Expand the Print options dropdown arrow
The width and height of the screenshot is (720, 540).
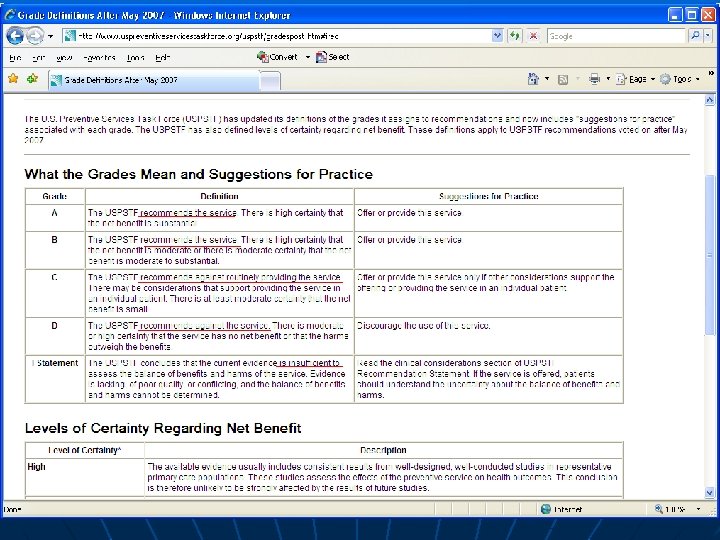tap(608, 79)
